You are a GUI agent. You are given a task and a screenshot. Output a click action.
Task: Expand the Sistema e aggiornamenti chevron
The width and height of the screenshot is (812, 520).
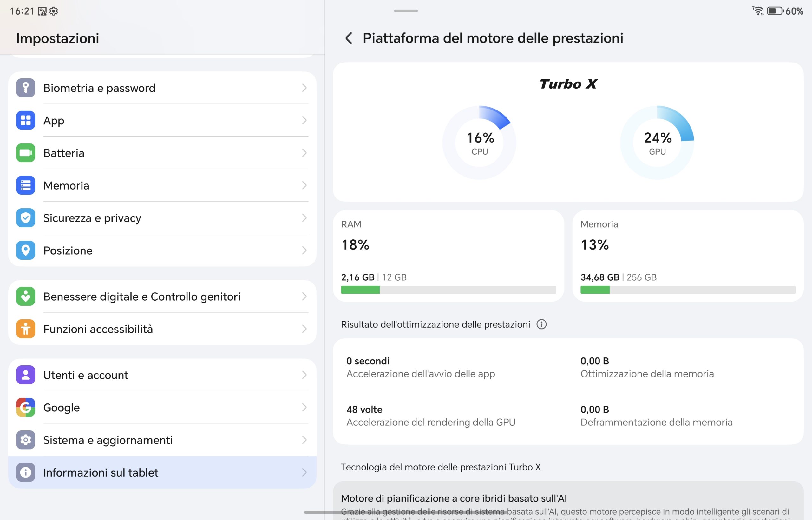[304, 440]
